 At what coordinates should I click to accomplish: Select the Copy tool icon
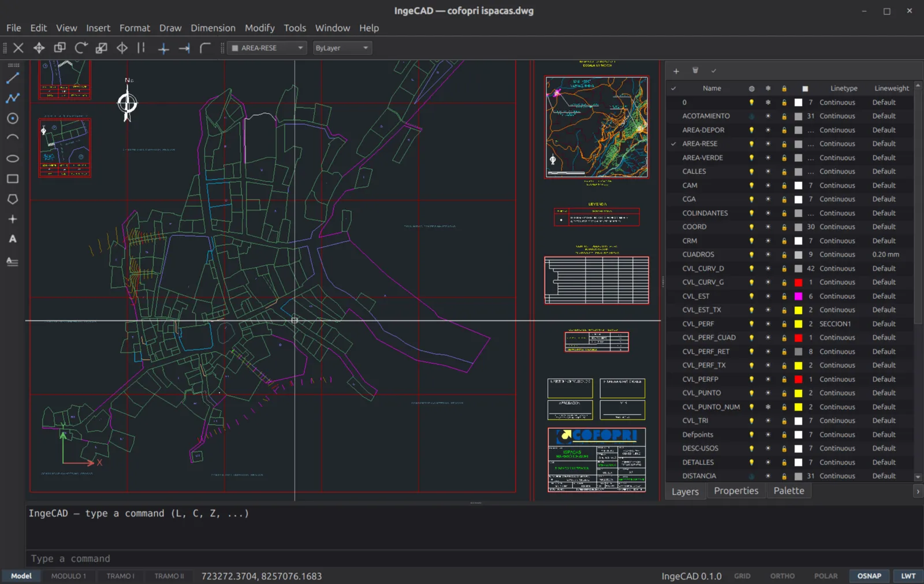[x=59, y=48]
